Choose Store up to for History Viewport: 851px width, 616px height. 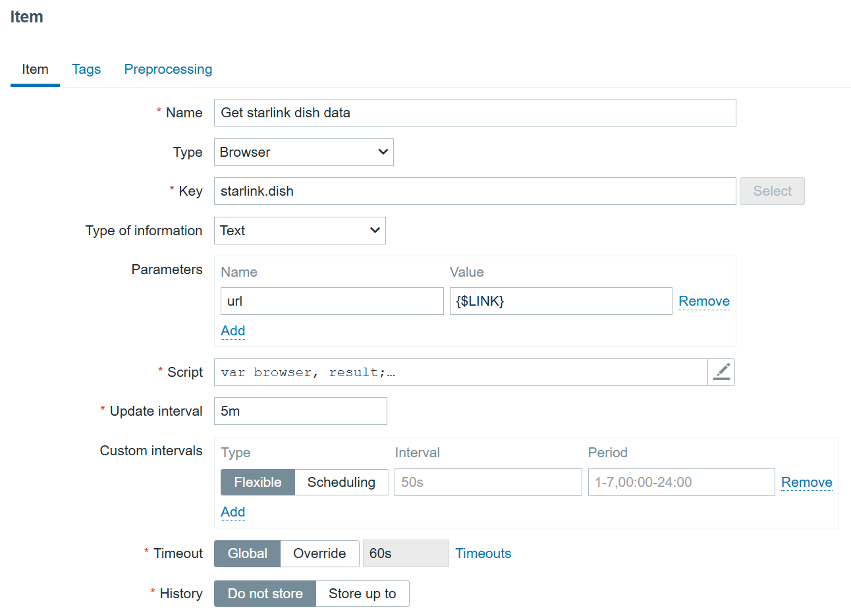point(362,594)
